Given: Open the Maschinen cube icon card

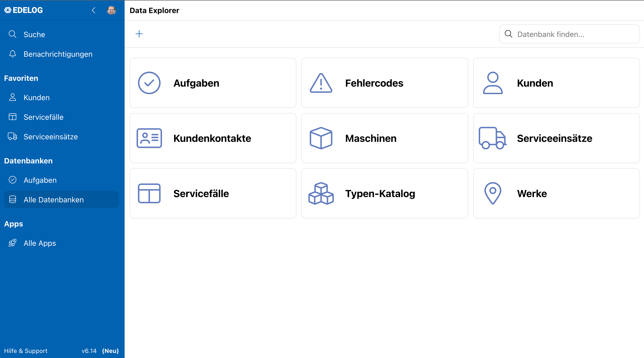Looking at the screenshot, I should 385,138.
